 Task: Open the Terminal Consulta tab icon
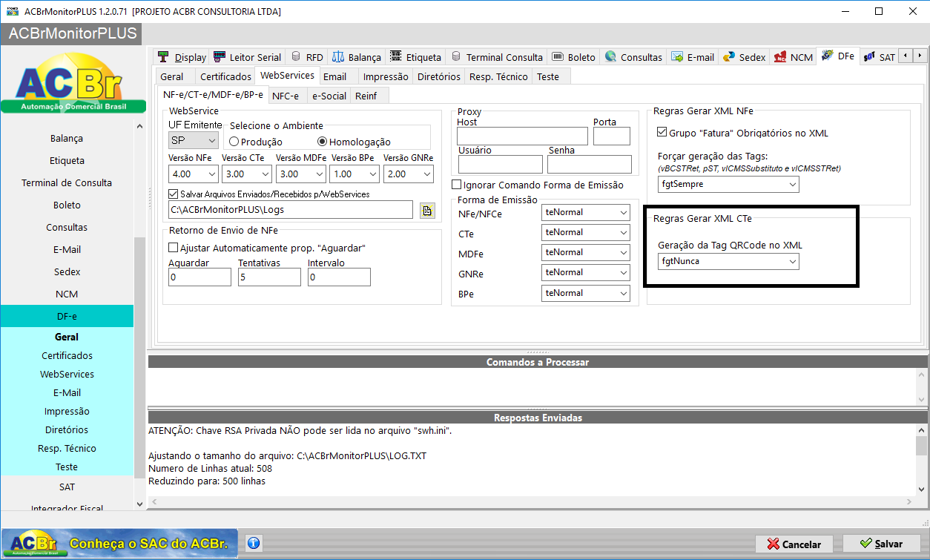coord(456,56)
